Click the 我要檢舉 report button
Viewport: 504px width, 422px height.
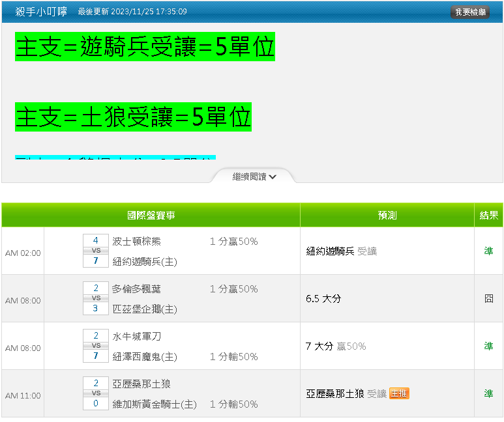(470, 12)
